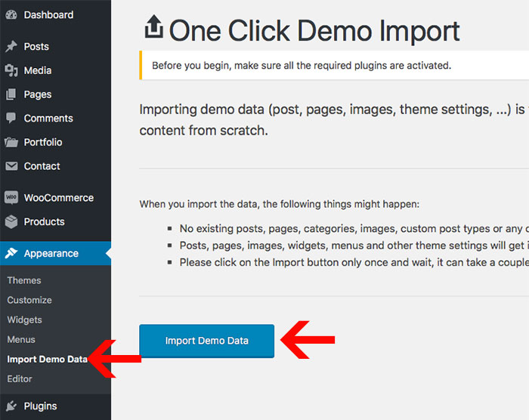Open Comments menu label
529x420 pixels.
coord(48,119)
